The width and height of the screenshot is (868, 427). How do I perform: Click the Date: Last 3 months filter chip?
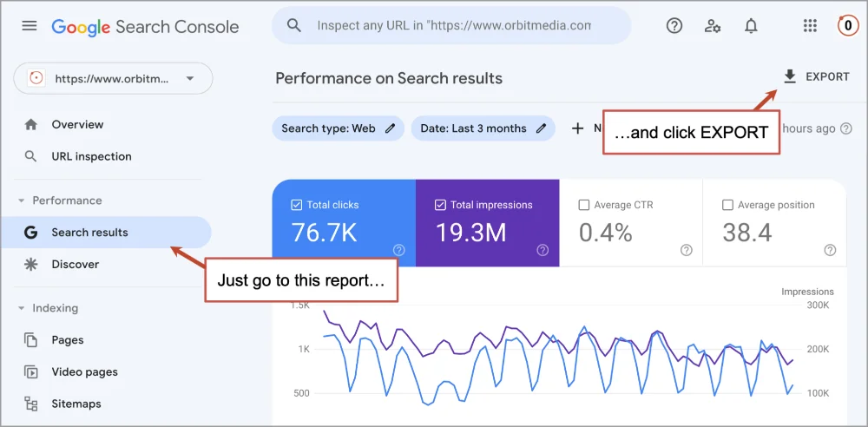[483, 128]
